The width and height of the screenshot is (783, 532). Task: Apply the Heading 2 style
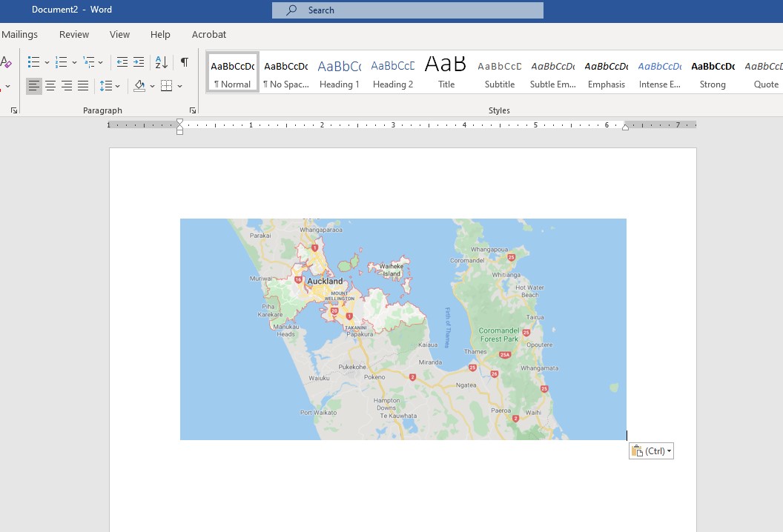(x=393, y=72)
